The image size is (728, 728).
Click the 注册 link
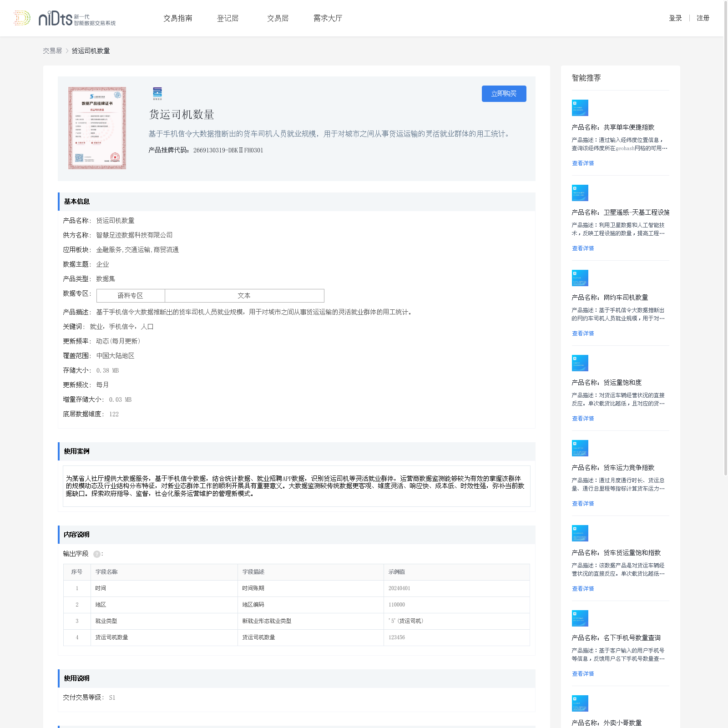(703, 18)
